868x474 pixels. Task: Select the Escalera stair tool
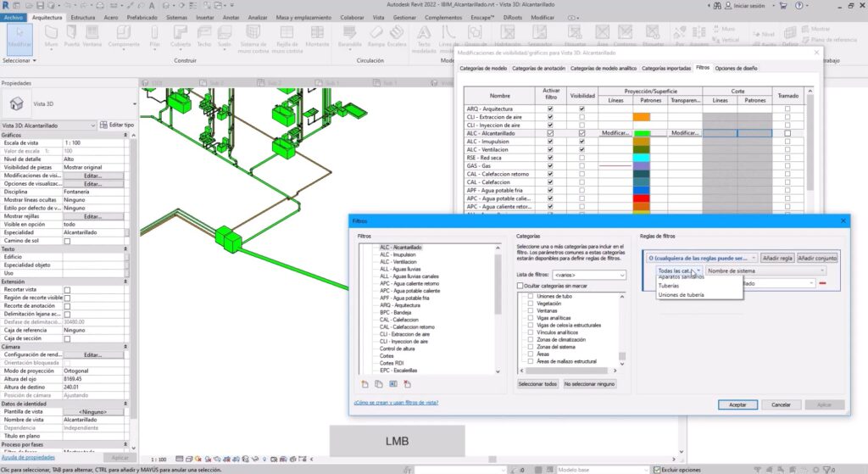tap(396, 38)
